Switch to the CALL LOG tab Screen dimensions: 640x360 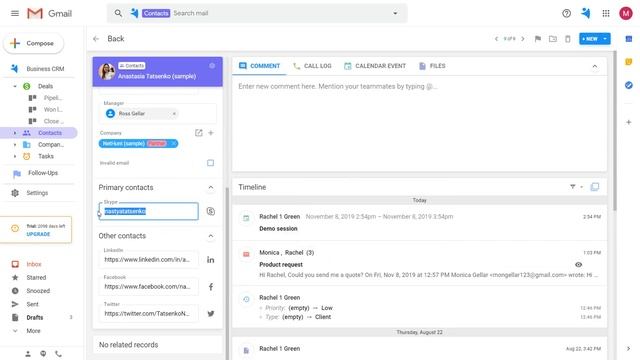pos(312,66)
